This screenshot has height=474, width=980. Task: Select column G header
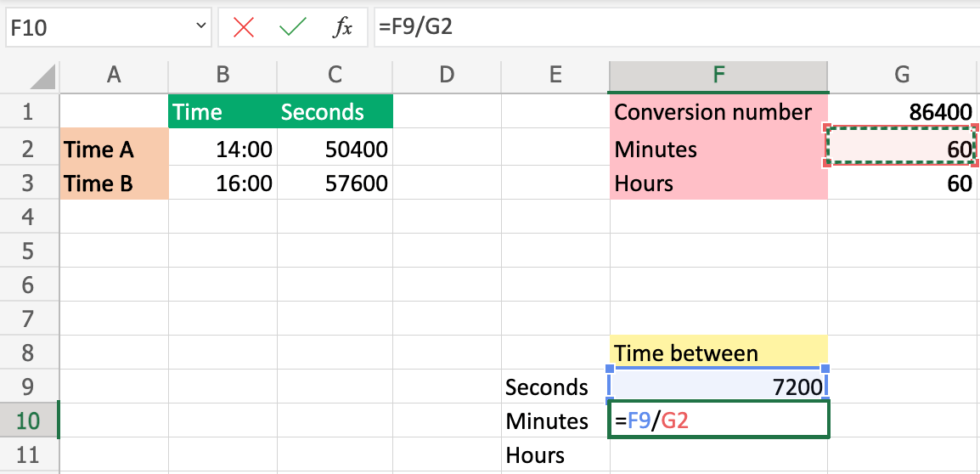pos(902,75)
